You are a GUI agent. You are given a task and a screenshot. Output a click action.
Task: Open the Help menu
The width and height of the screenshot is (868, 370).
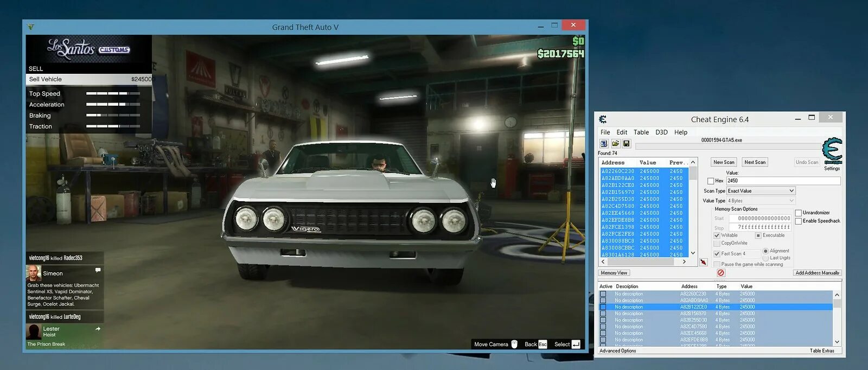[681, 132]
